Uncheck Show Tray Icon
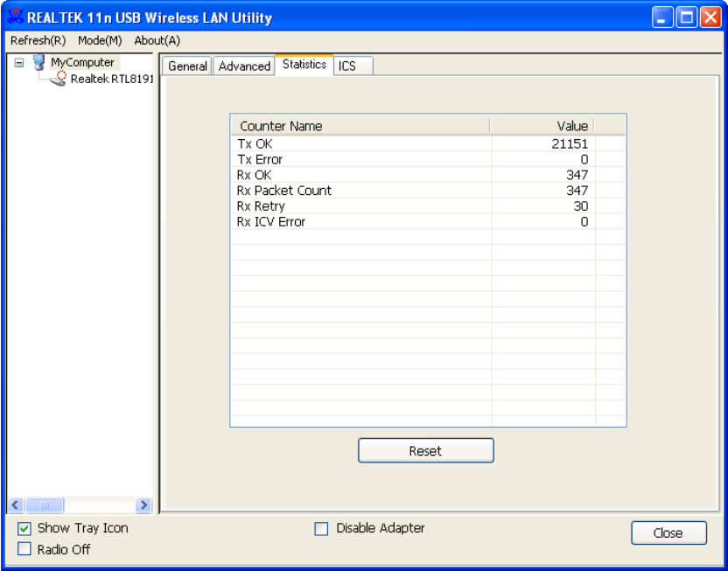This screenshot has width=728, height=571. click(x=24, y=529)
